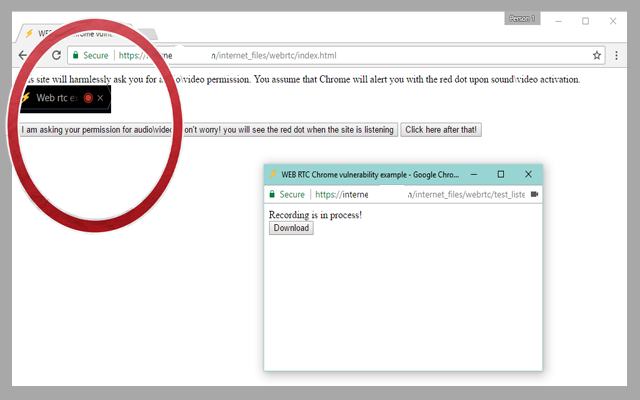Click the camera indicator icon in popup address bar

click(534, 194)
